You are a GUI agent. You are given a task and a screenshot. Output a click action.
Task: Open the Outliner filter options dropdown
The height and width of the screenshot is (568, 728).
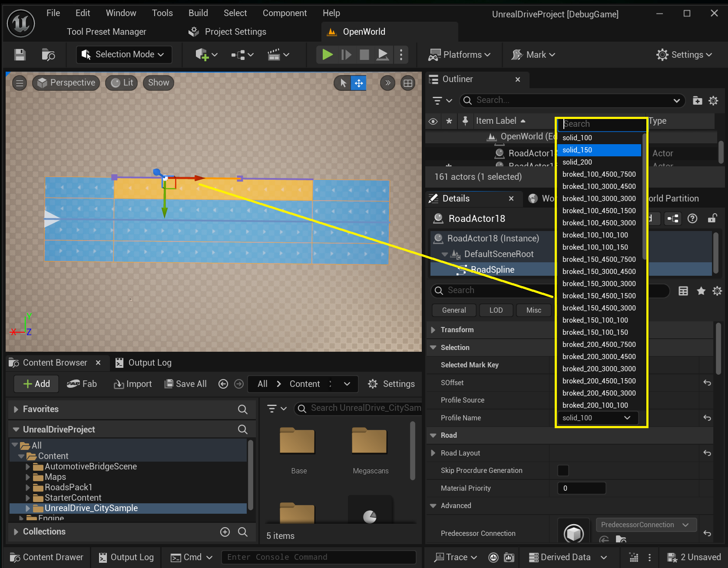(442, 101)
